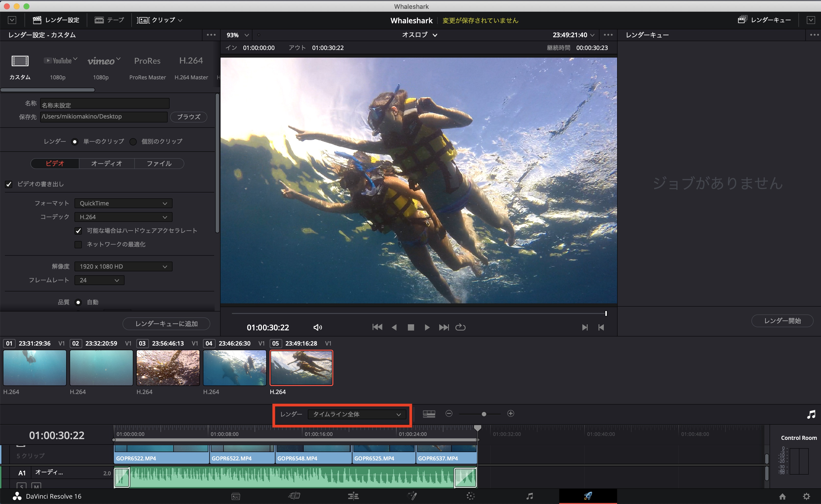Switch to the オーディオ tab
821x504 pixels.
coord(107,164)
